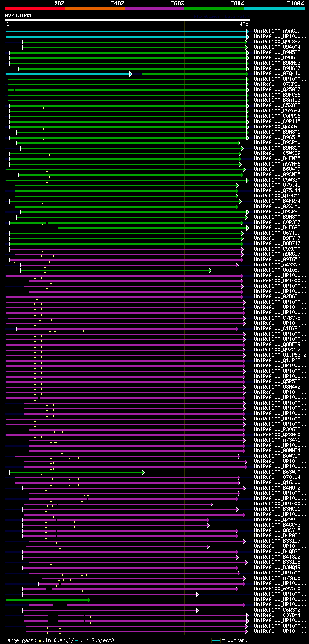Click the UniRef100_C0PP16 label
Image resolution: width=309 pixels, height=644 pixels.
pos(277,116)
